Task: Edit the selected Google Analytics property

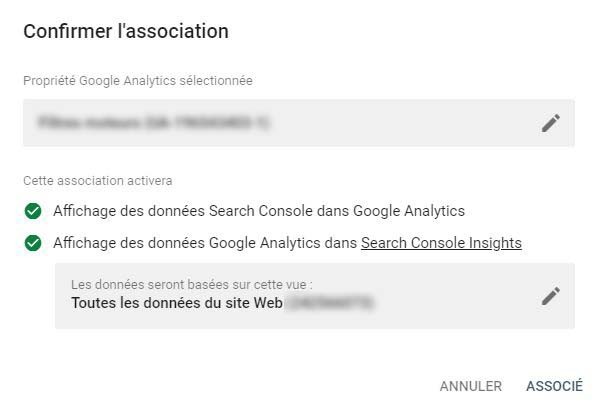Action: 550,123
